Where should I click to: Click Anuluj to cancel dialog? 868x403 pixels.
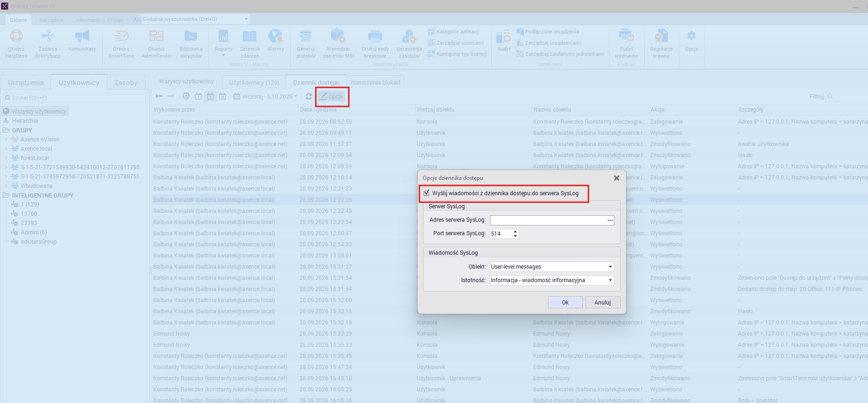click(x=602, y=303)
